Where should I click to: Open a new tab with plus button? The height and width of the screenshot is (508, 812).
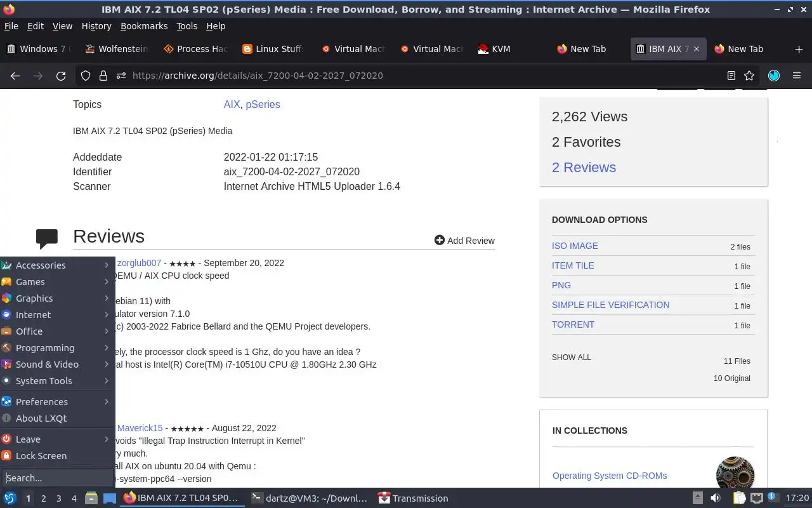799,49
